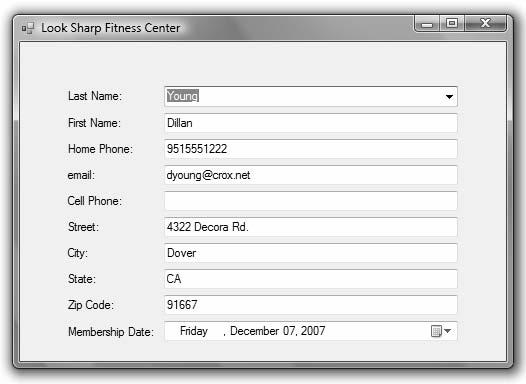Click the email label
This screenshot has width=526, height=384.
tap(81, 175)
